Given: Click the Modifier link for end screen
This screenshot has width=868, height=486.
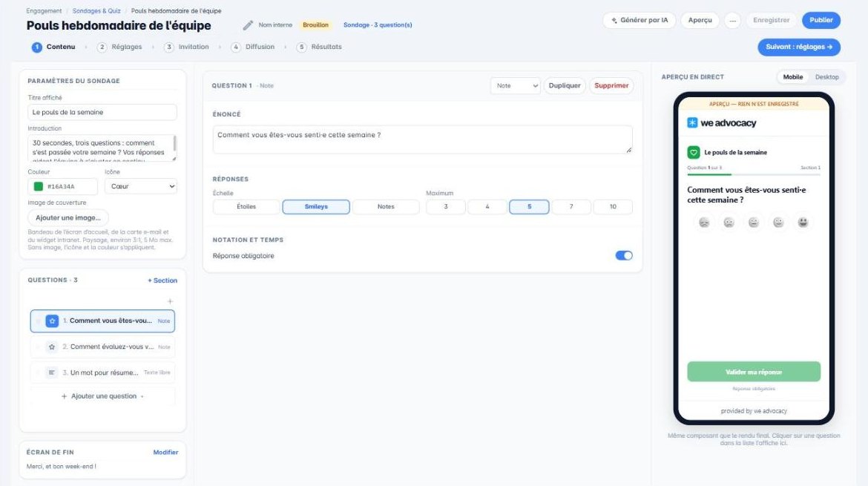Looking at the screenshot, I should click(165, 452).
